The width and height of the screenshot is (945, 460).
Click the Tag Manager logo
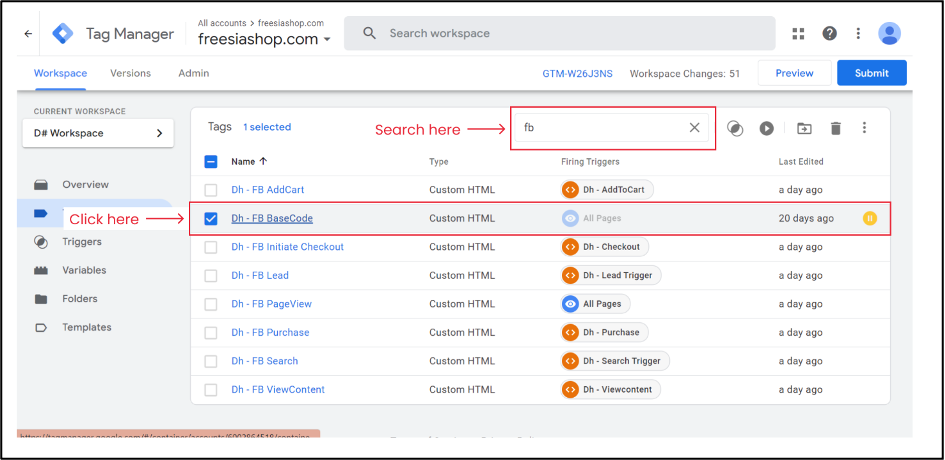[x=63, y=34]
